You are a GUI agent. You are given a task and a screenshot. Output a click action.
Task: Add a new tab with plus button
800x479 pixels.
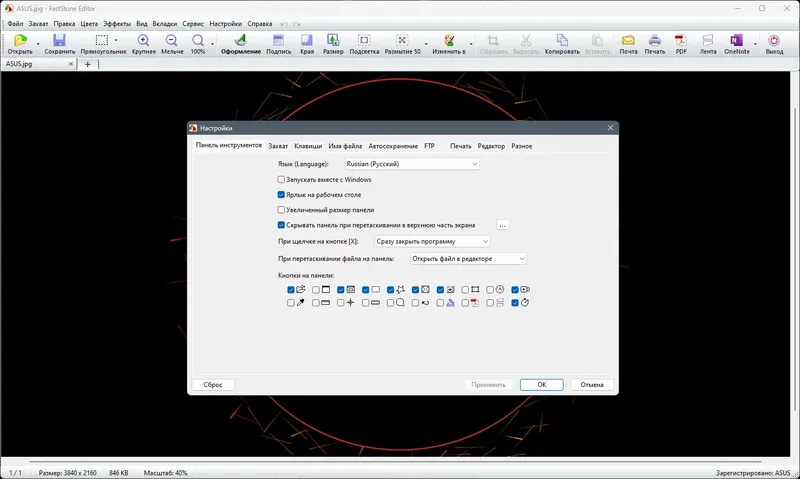[88, 64]
